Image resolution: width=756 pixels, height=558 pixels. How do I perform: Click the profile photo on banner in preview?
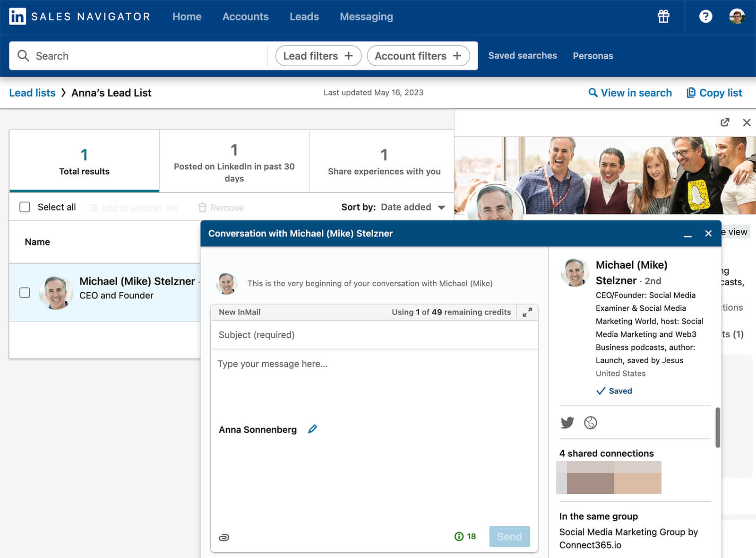click(495, 203)
